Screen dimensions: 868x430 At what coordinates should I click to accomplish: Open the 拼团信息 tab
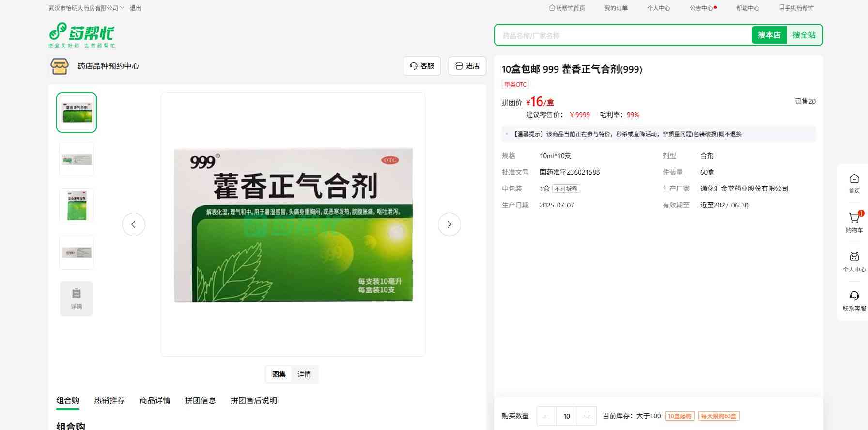click(x=200, y=400)
